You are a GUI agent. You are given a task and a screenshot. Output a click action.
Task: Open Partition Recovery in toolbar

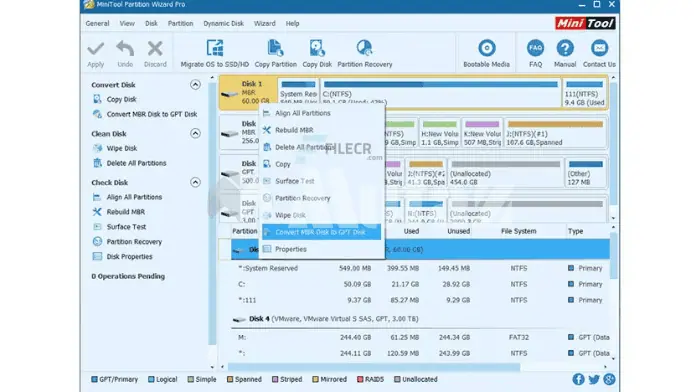pyautogui.click(x=365, y=53)
